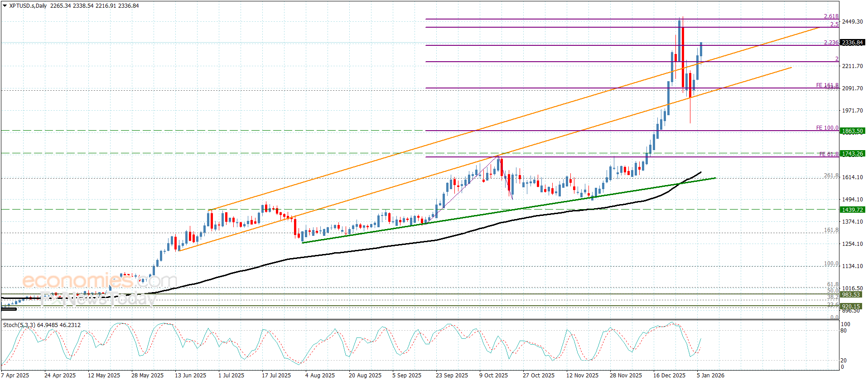Click the economies.com watermark

tap(99, 281)
